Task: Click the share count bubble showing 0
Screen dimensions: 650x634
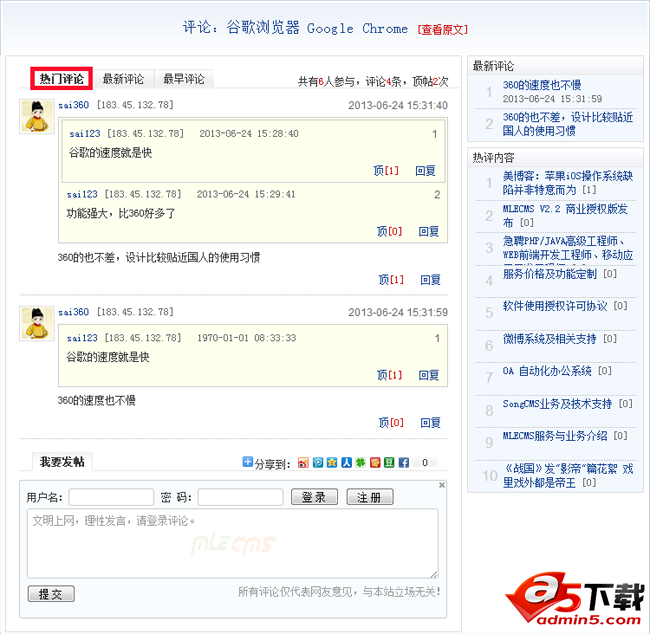Action: pyautogui.click(x=425, y=463)
